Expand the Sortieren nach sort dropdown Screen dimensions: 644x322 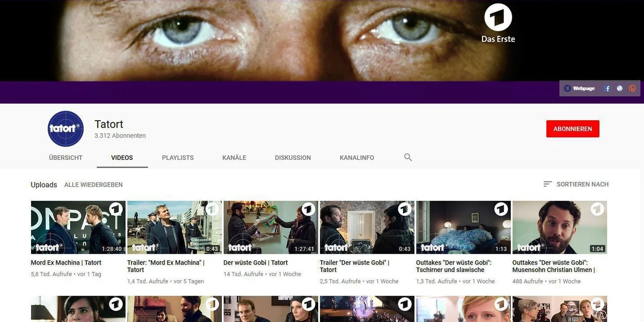click(x=582, y=184)
